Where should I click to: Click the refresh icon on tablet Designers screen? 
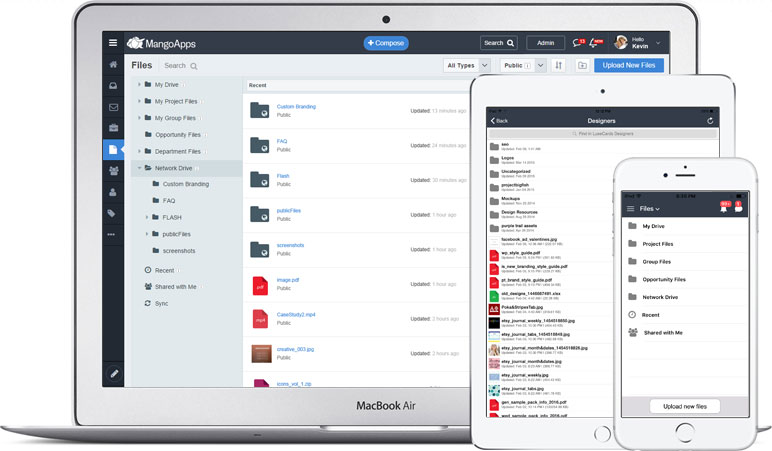click(710, 121)
